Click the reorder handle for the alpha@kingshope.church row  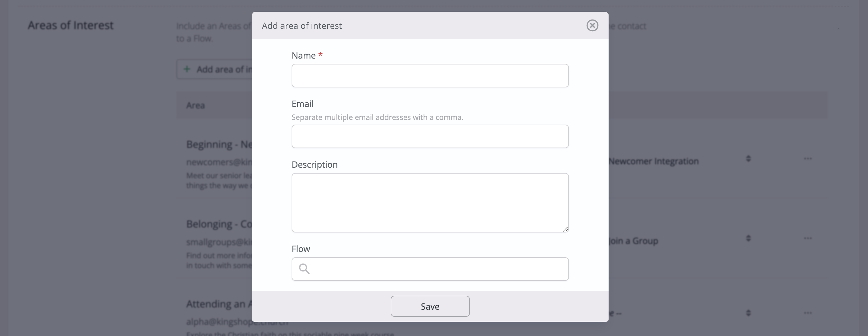(748, 313)
